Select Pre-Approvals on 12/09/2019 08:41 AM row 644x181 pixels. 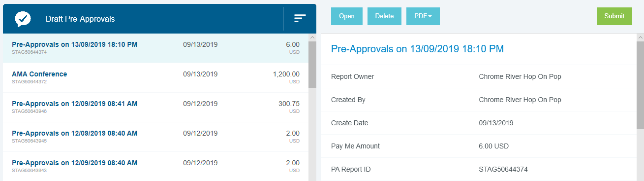click(x=156, y=107)
